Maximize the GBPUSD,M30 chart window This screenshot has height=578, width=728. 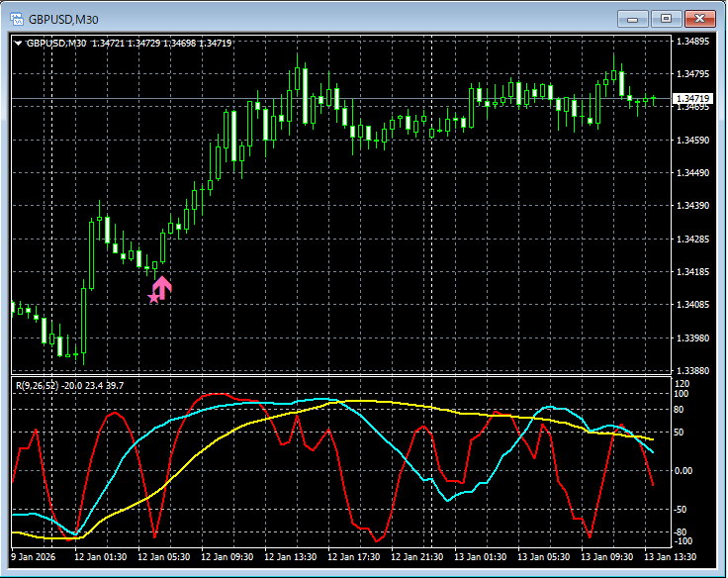click(x=666, y=18)
